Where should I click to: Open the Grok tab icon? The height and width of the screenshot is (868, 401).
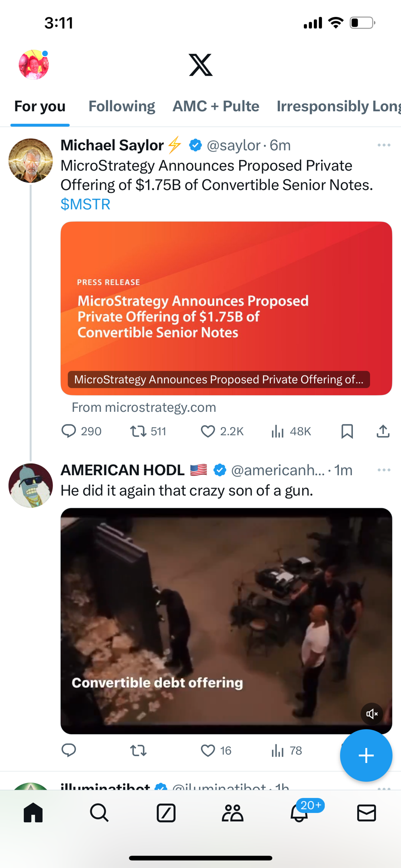pos(166,812)
